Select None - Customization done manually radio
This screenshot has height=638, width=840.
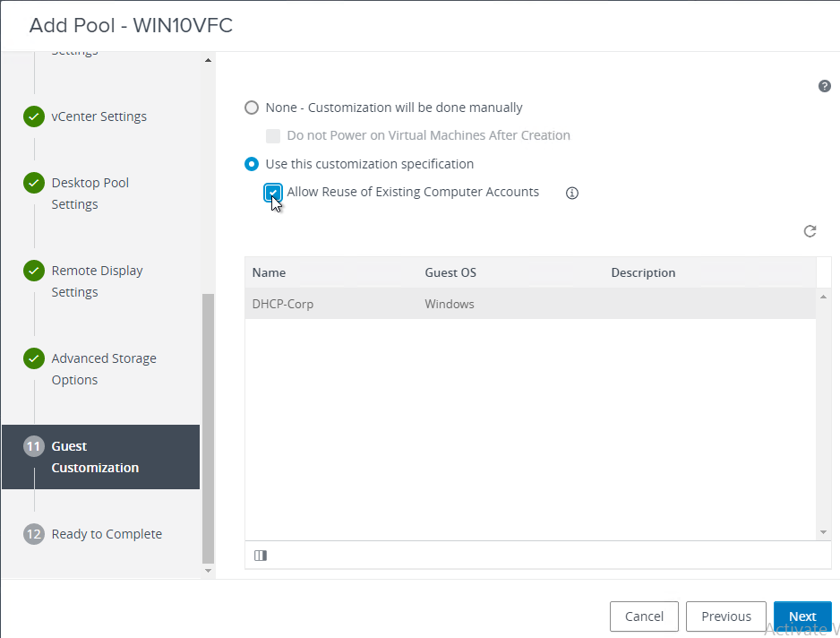click(252, 108)
